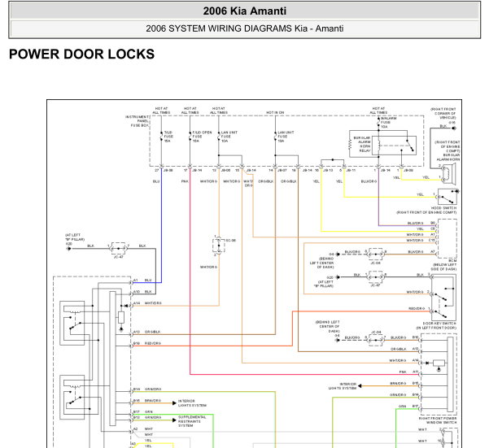The image size is (489, 448).
Task: Click the blue BLU wire line
Action: [x=161, y=224]
